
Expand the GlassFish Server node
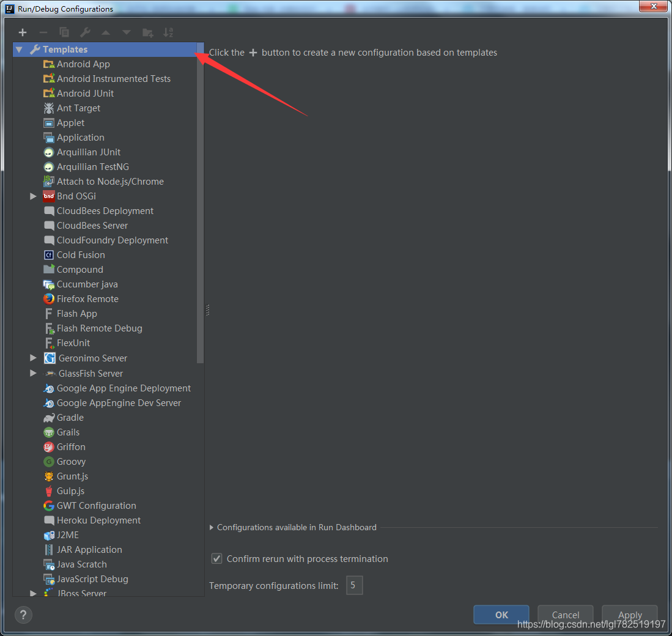tap(33, 374)
